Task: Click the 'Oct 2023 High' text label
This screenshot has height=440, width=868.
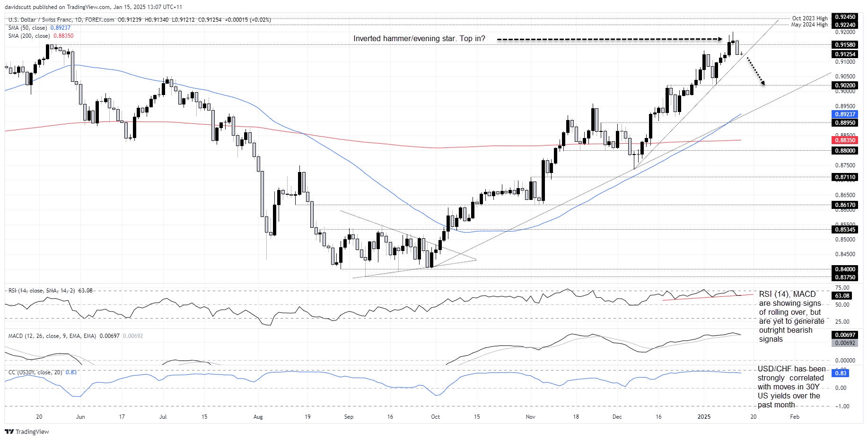Action: (810, 18)
